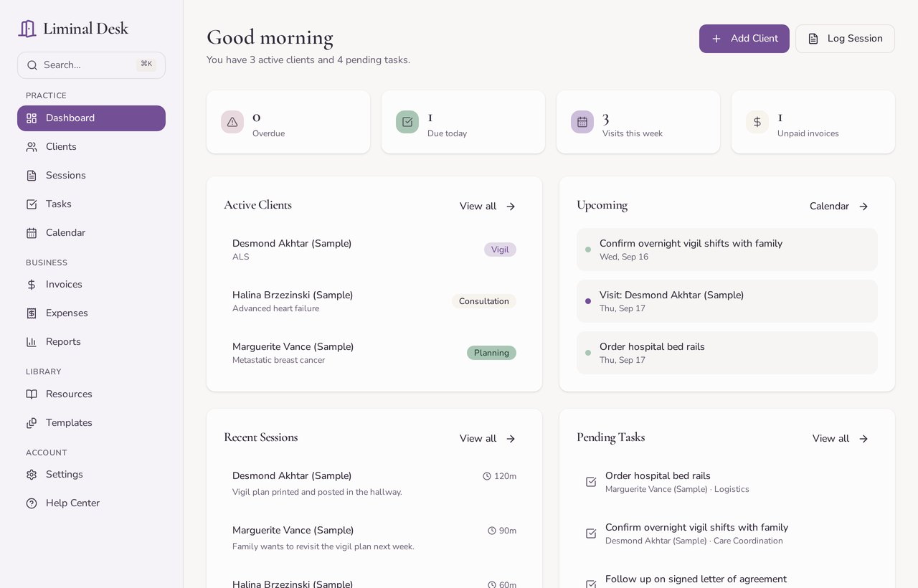Click the ⌘K shortcut badge

click(146, 65)
